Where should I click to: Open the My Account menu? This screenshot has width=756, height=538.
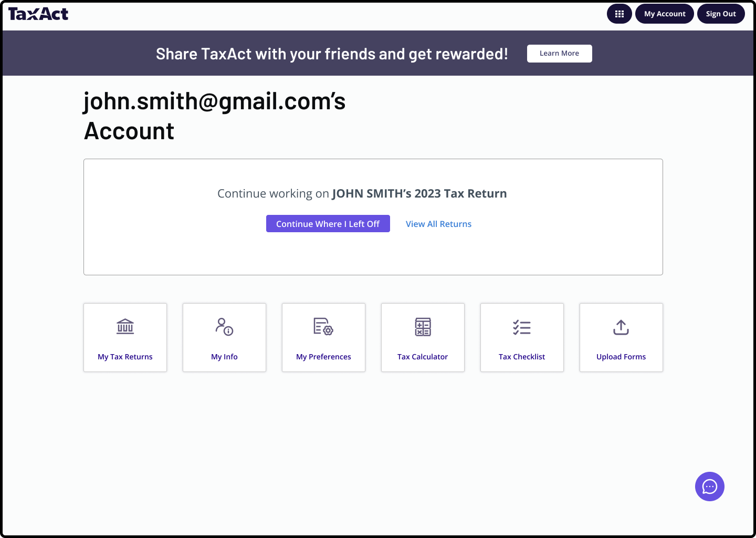point(665,14)
